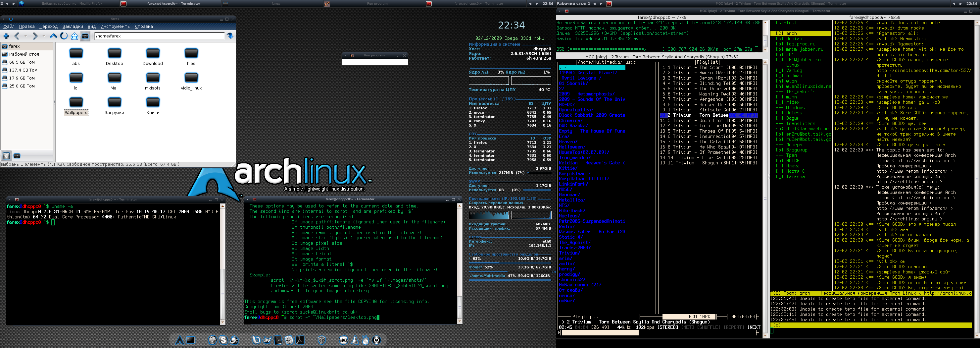Viewport: 980px width, 348px height.
Task: Go forward with the file manager's forward arrow
Action: pos(35,36)
